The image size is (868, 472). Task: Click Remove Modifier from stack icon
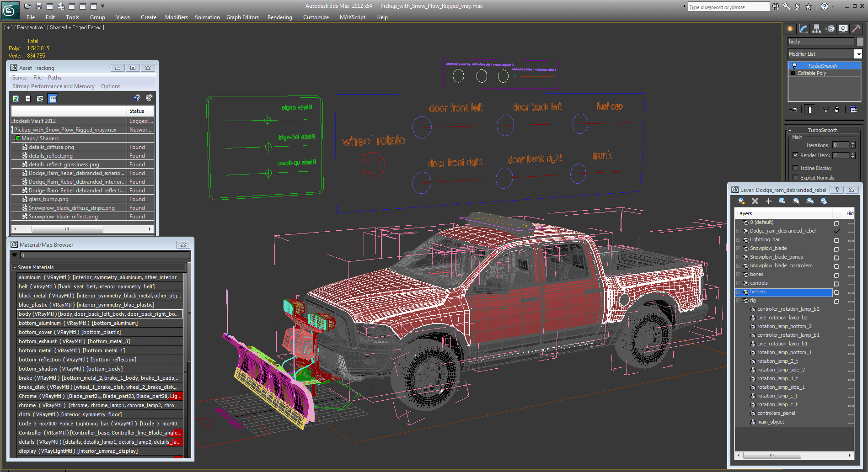(x=837, y=110)
